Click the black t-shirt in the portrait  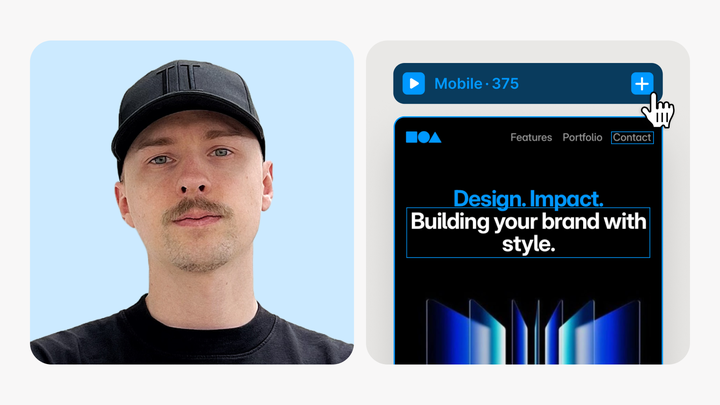191,335
